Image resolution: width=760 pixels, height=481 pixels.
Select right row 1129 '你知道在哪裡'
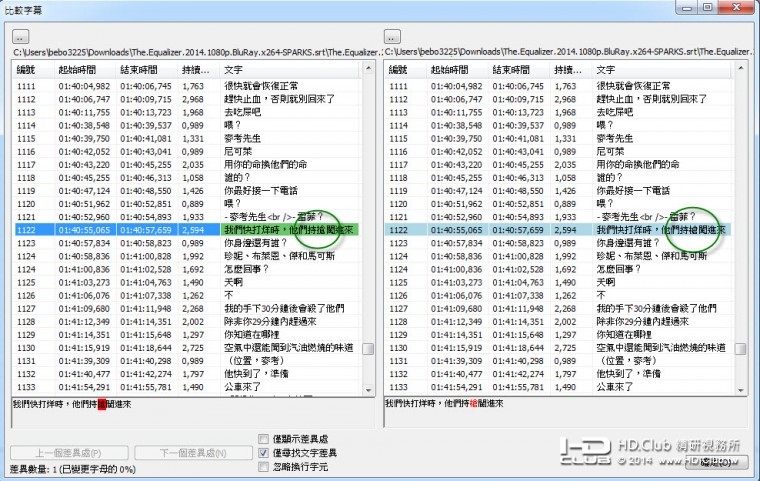click(x=559, y=335)
